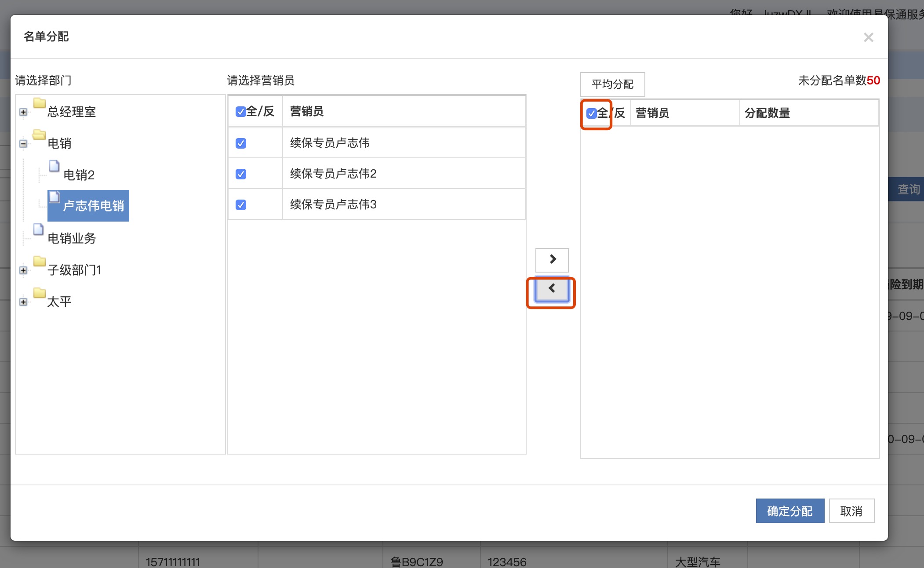Viewport: 924px width, 568px height.
Task: Click the 总经理室 folder icon
Action: point(40,104)
